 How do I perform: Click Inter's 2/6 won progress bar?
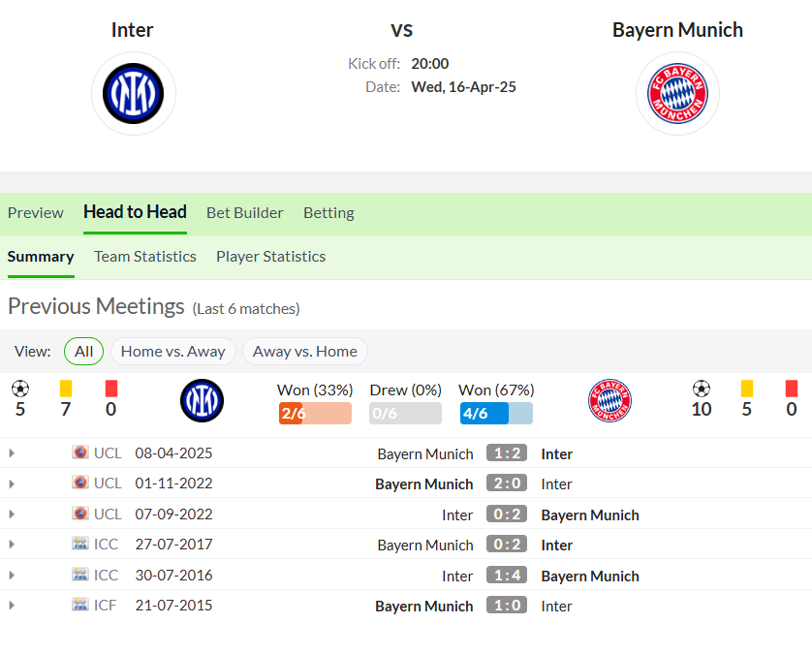tap(315, 413)
